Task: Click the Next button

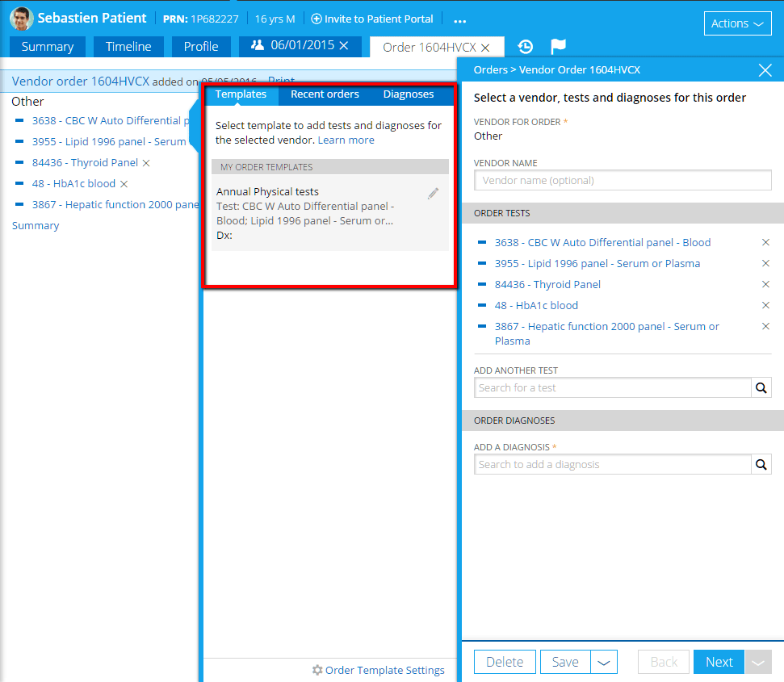Action: click(719, 663)
